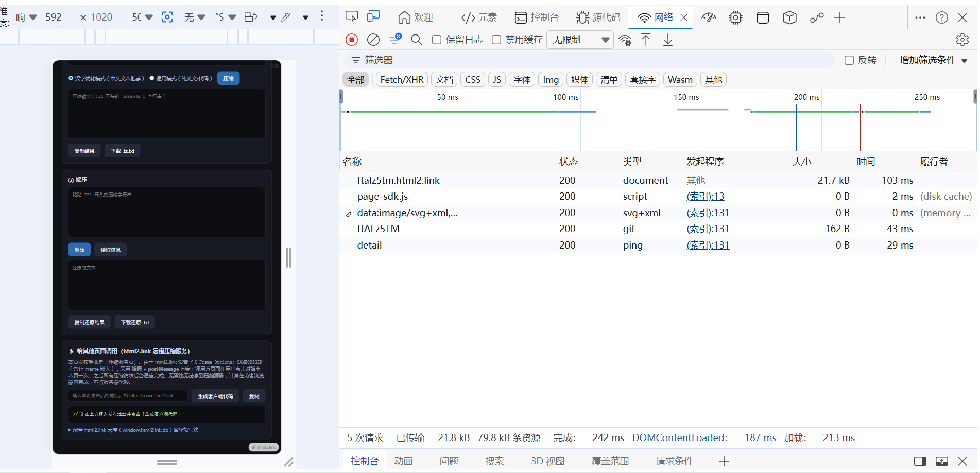
Task: Filter requests by CSS
Action: tap(473, 80)
